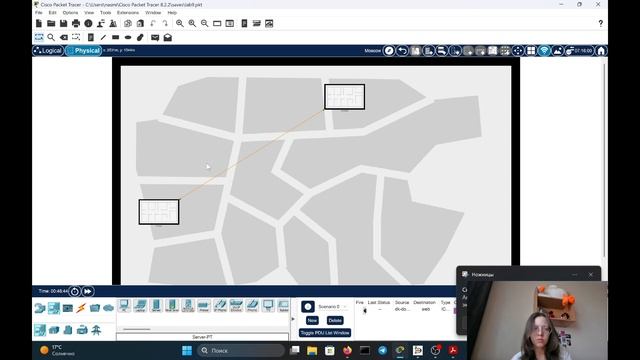Open the Scenario 0 dropdown
The width and height of the screenshot is (640, 360).
coord(332,307)
